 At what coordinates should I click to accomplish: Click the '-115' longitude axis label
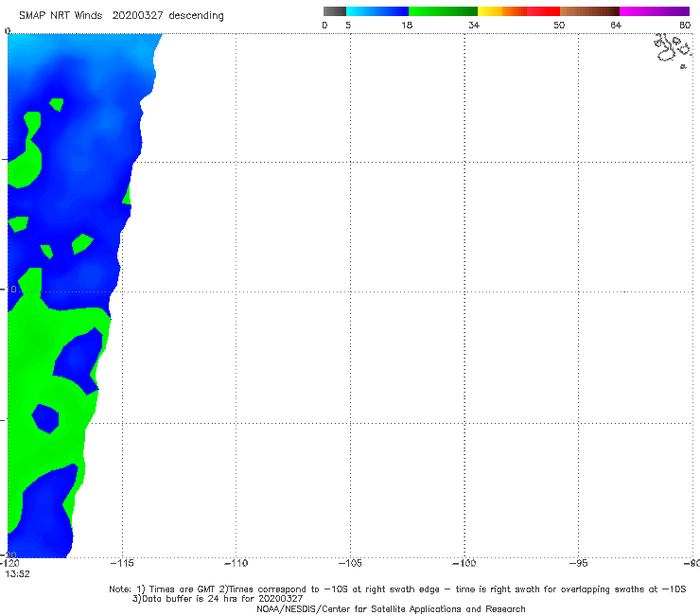tap(122, 564)
